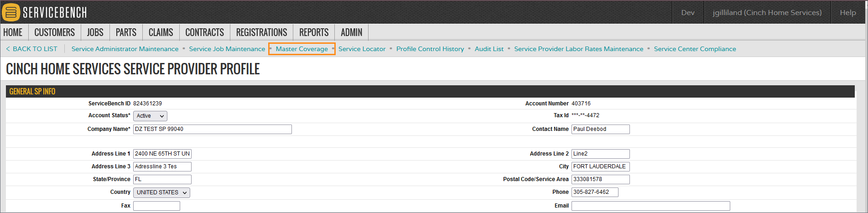868x213 pixels.
Task: Click the Email field
Action: point(651,206)
